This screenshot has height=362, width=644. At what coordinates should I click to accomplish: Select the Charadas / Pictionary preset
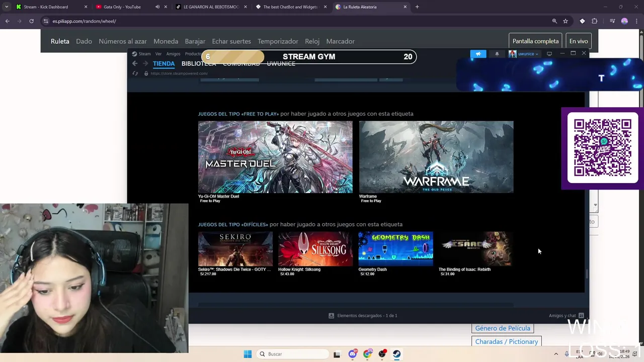pyautogui.click(x=507, y=341)
